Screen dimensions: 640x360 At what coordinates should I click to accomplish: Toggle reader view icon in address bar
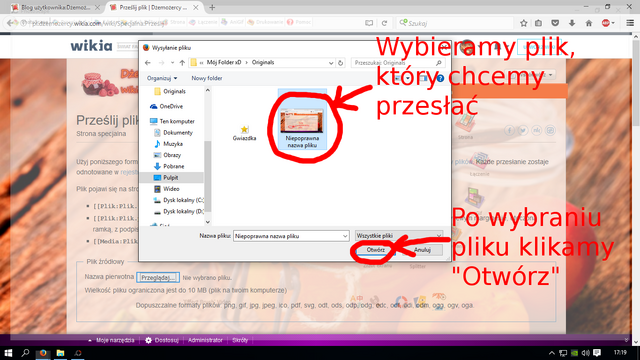(369, 23)
